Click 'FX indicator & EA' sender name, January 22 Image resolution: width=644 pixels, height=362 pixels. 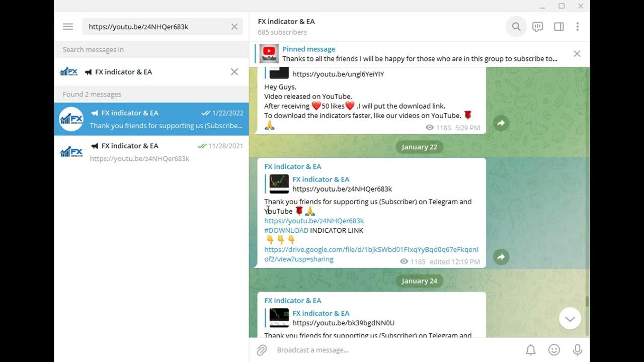[293, 166]
